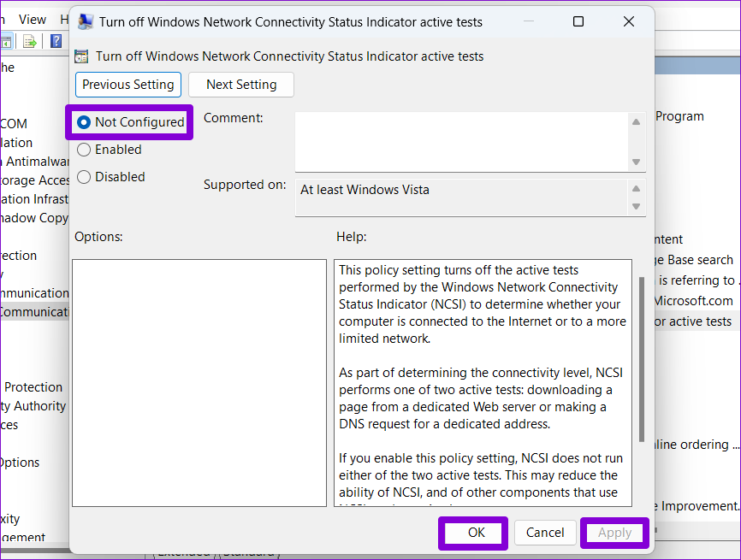Click the policy setting icon beside the heading

coord(81,56)
